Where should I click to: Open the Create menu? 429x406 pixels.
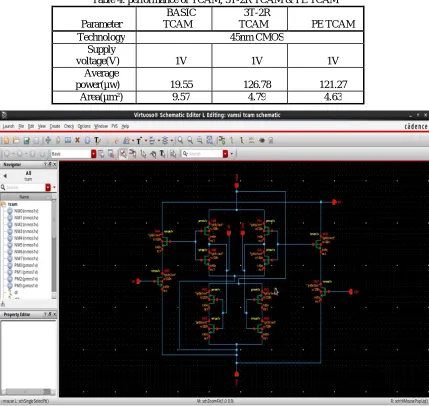click(55, 126)
